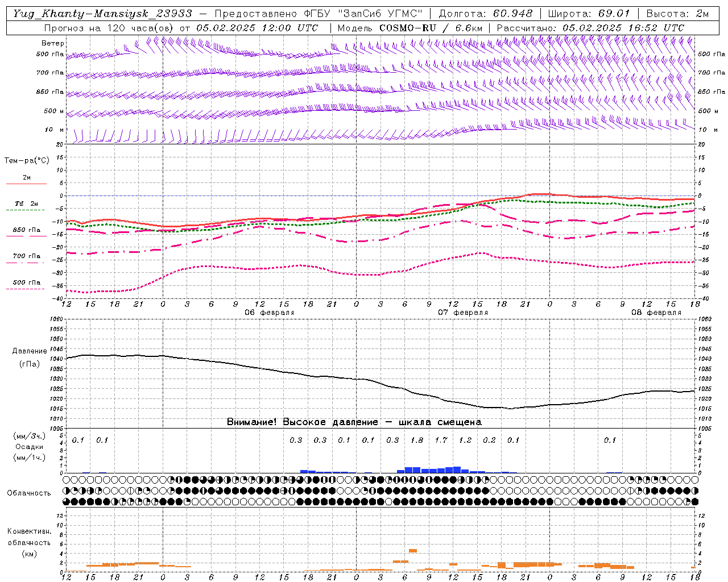Click the 10 м label left of the wind panel
Screen dimensions: 728x582
pos(54,130)
